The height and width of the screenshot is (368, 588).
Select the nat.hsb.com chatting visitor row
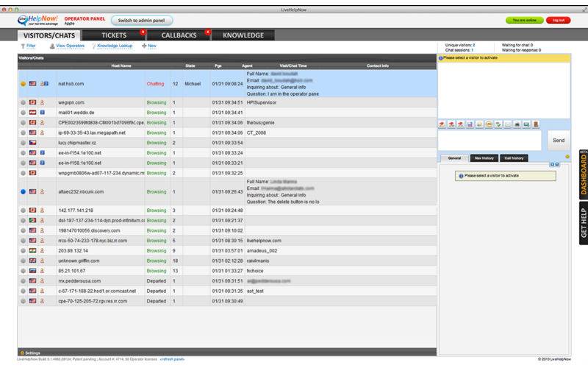[x=227, y=84]
